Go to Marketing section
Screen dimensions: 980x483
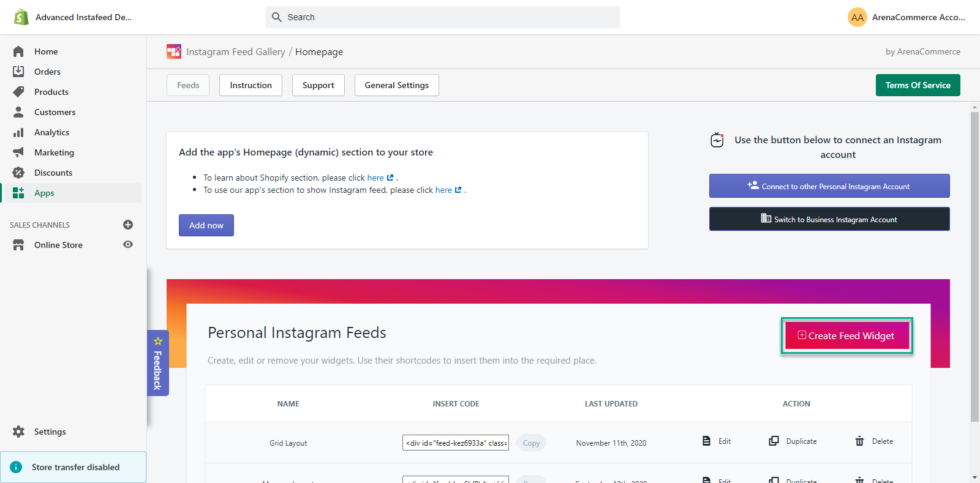point(54,152)
